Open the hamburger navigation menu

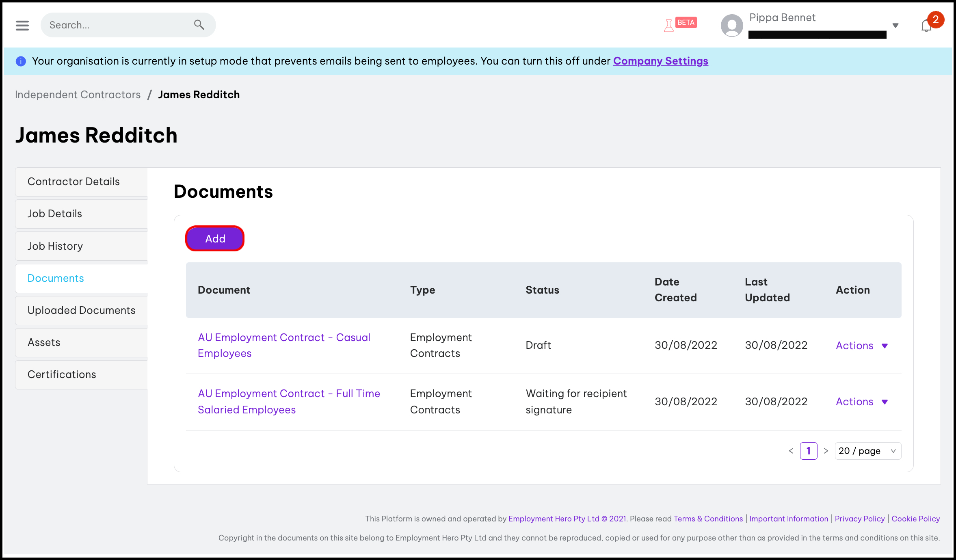[22, 25]
